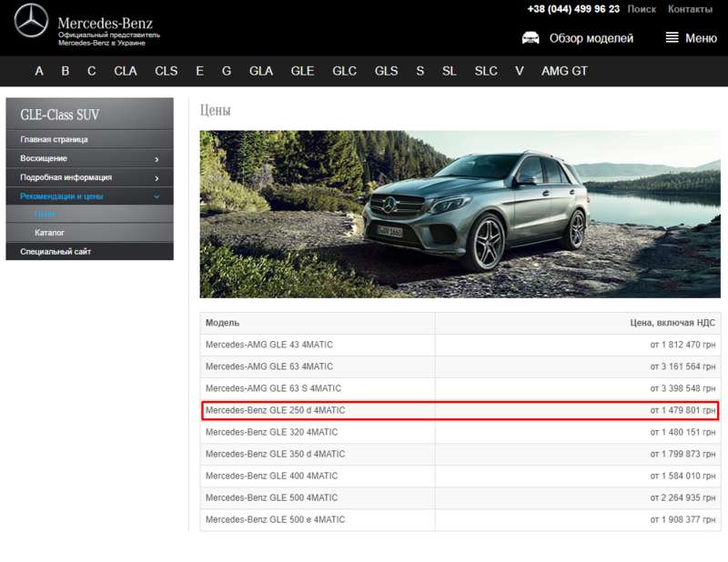
Task: Go to the CLA class page
Action: [126, 71]
